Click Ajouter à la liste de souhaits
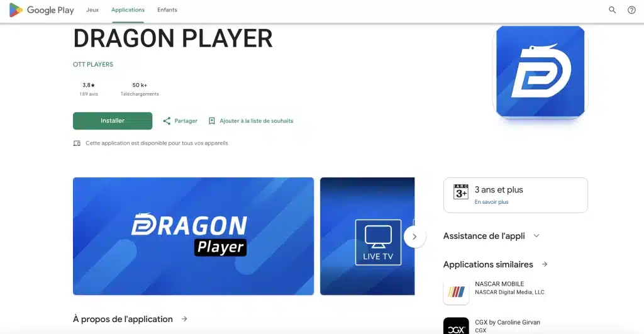644x334 pixels. tap(257, 121)
